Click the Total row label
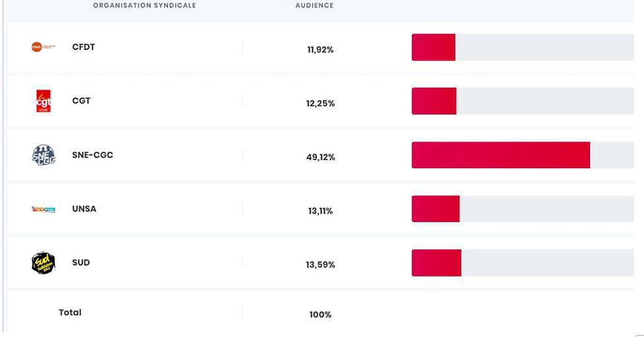The width and height of the screenshot is (644, 337). tap(70, 313)
